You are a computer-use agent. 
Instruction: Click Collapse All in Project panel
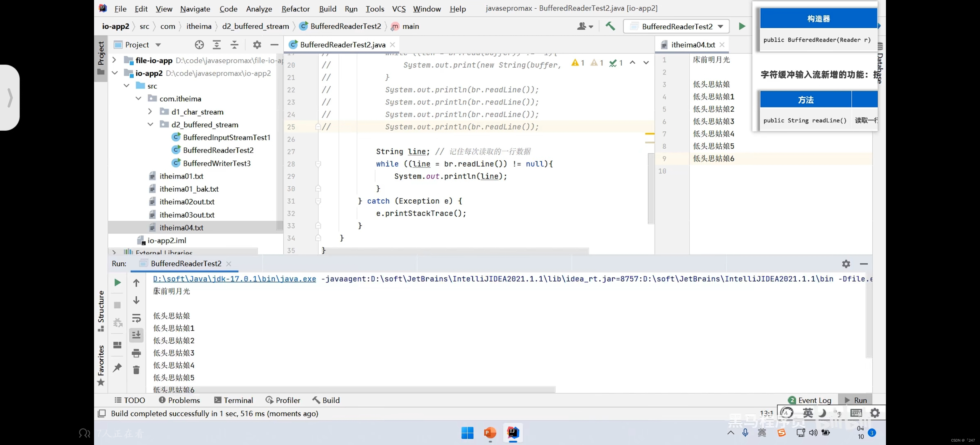tap(234, 45)
